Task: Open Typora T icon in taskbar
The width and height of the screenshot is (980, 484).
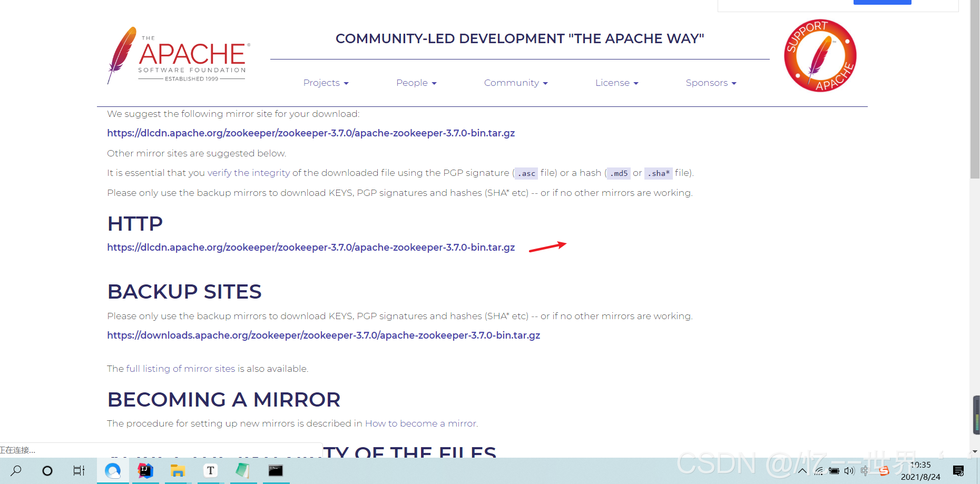Action: pos(210,470)
